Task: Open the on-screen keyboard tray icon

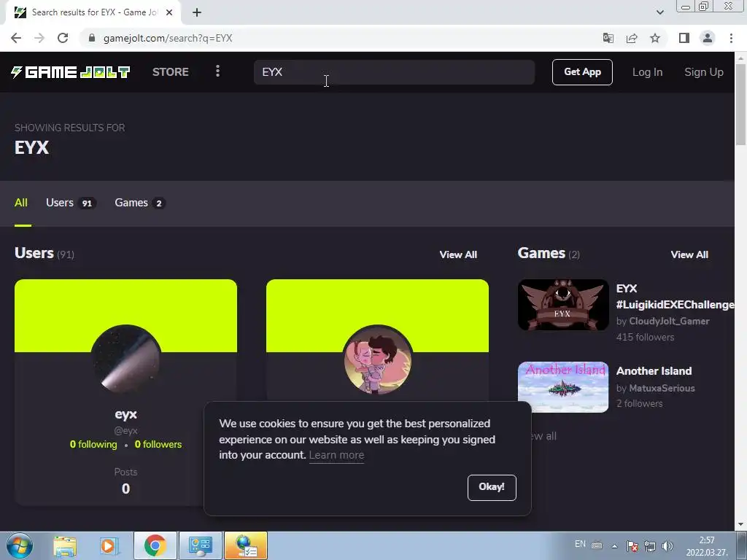Action: tap(597, 545)
